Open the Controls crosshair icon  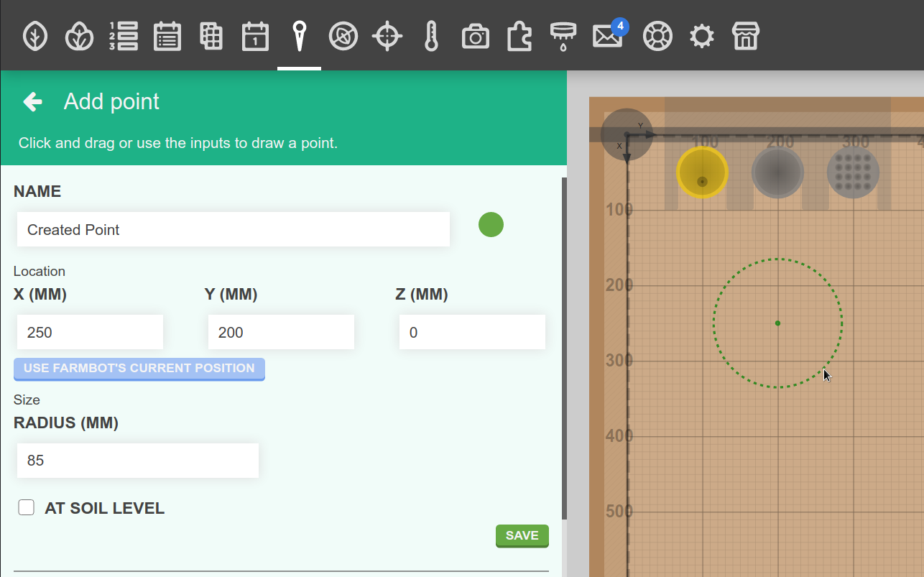coord(387,36)
